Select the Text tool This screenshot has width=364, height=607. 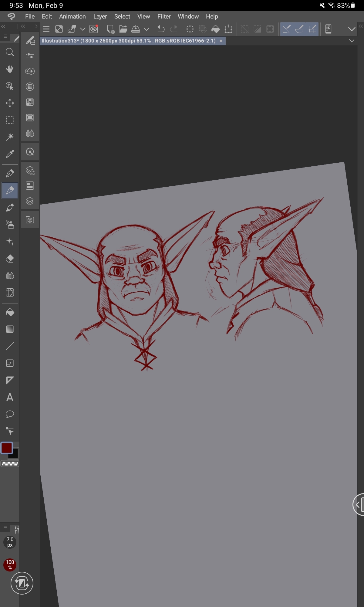10,397
